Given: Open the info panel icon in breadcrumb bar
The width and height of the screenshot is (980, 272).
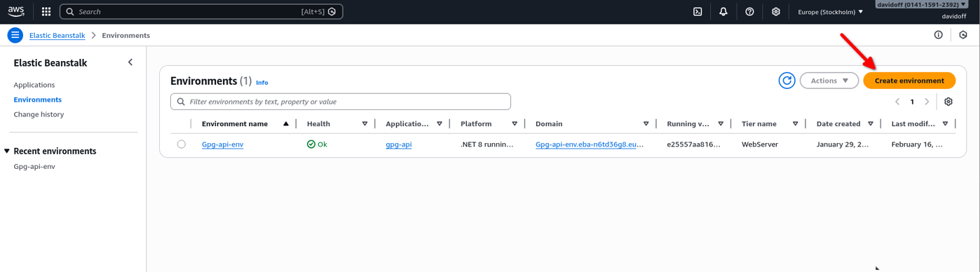Looking at the screenshot, I should (x=938, y=35).
